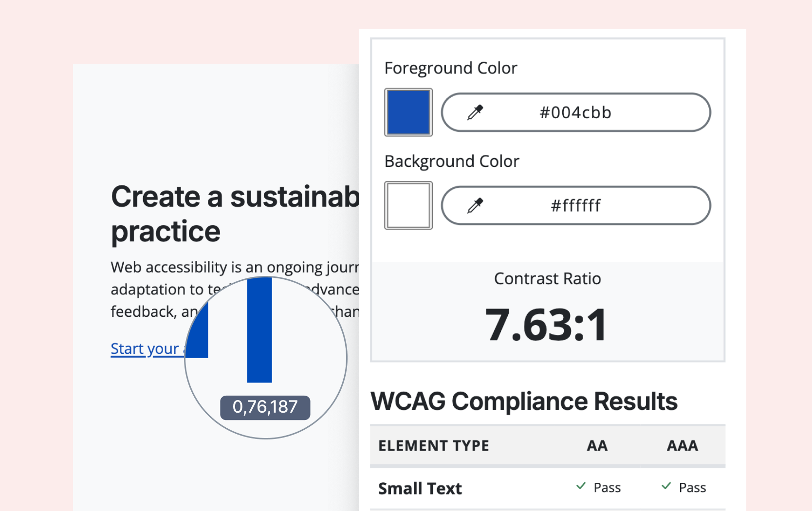This screenshot has height=511, width=812.
Task: Click the AA Pass checkmark for Small Text
Action: click(x=581, y=486)
